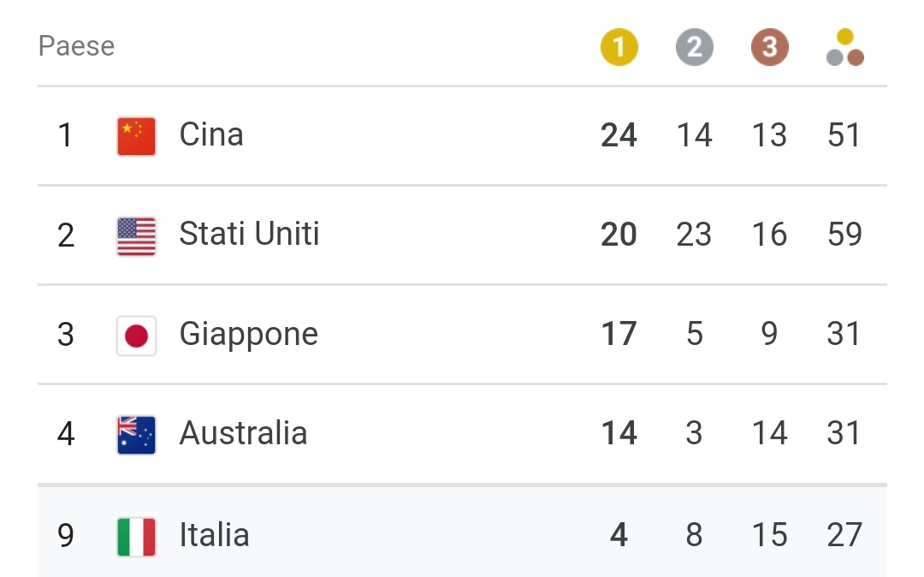Click Stati Uniti total of 59
Viewport: 924px width, 577px height.
pos(844,235)
